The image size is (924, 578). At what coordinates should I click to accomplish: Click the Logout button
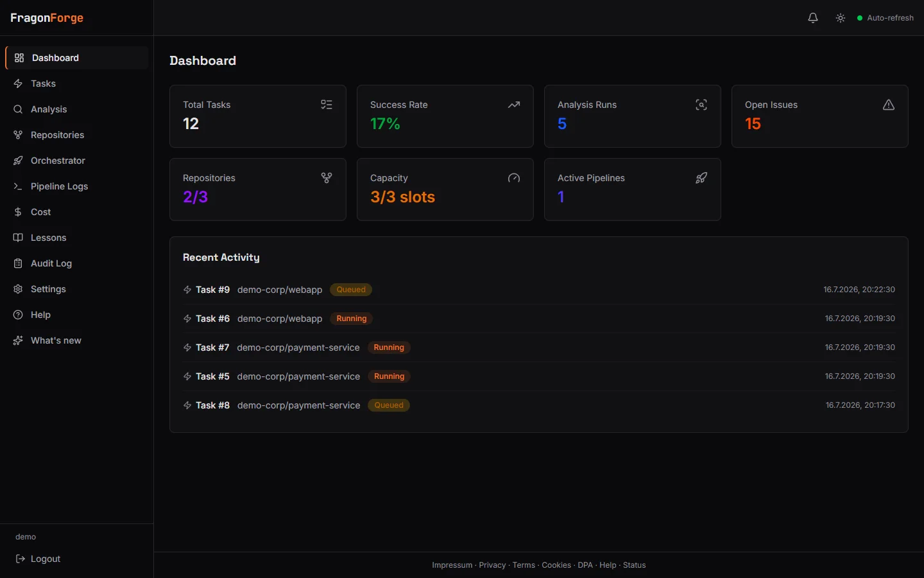[x=38, y=559]
